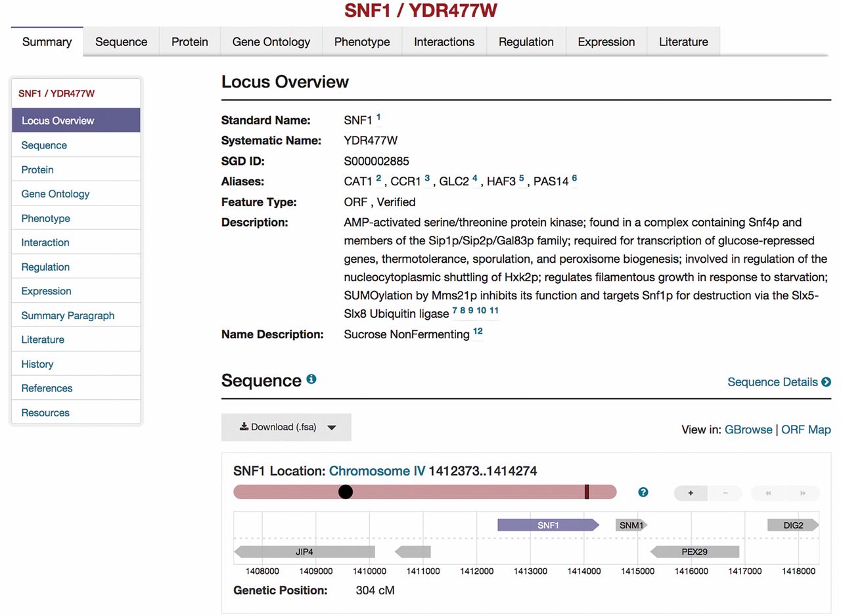Open Sequence Details link
This screenshot has height=616, width=841.
[779, 382]
